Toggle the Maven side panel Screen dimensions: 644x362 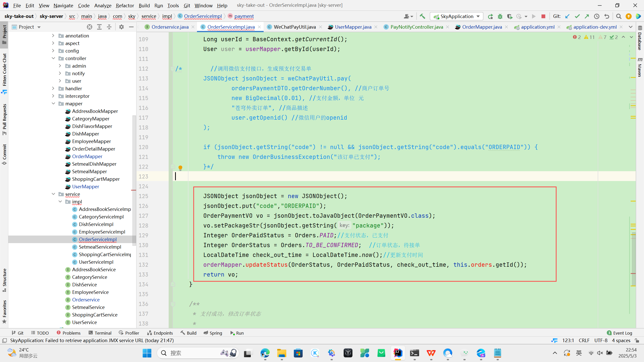(640, 67)
